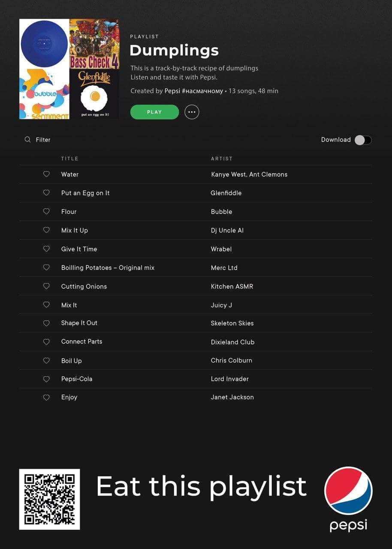Click the Filter magnifying glass icon

(28, 139)
